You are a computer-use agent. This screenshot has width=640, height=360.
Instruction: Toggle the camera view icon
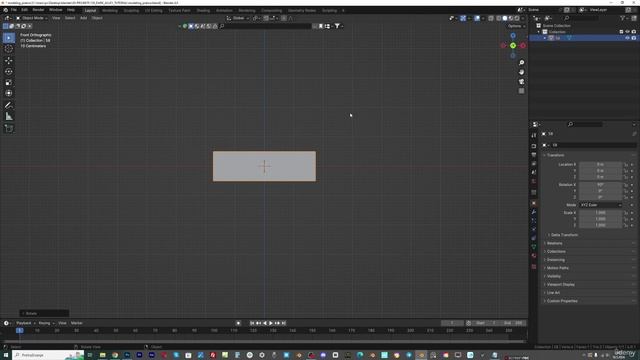(x=521, y=82)
